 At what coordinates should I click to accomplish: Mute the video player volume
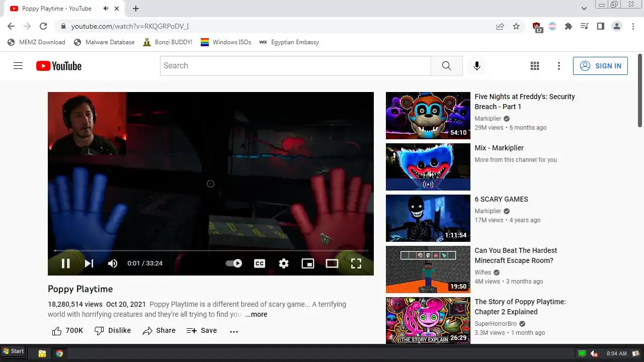click(113, 263)
